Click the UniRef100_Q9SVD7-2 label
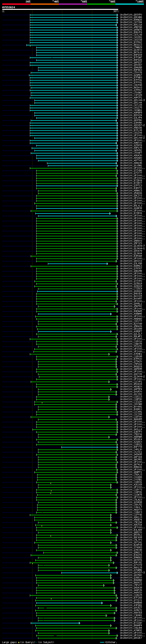The height and width of the screenshot is (644, 146). pyautogui.click(x=132, y=125)
